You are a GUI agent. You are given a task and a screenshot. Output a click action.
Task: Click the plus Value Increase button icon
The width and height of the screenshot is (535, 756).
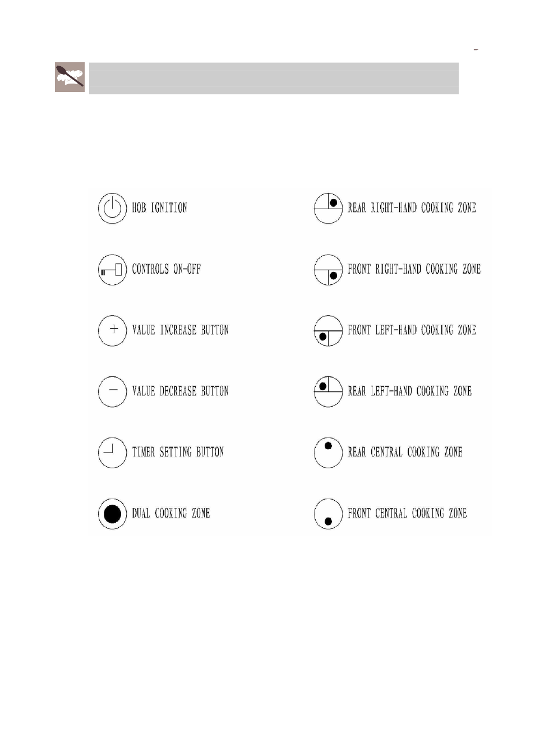(112, 331)
